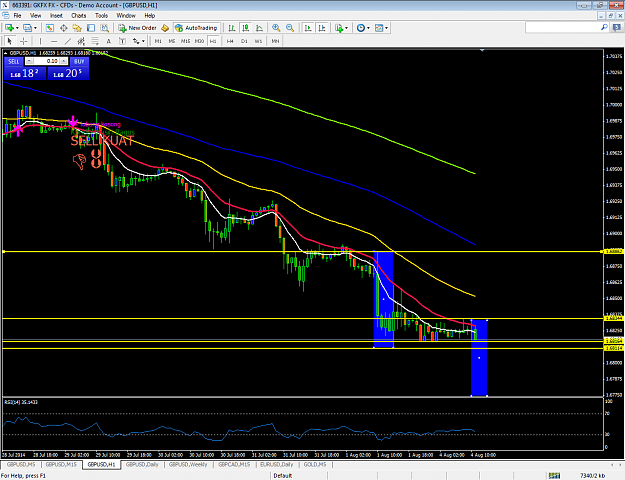This screenshot has height=480, width=625.
Task: Open the Templates icon
Action: pyautogui.click(x=379, y=28)
